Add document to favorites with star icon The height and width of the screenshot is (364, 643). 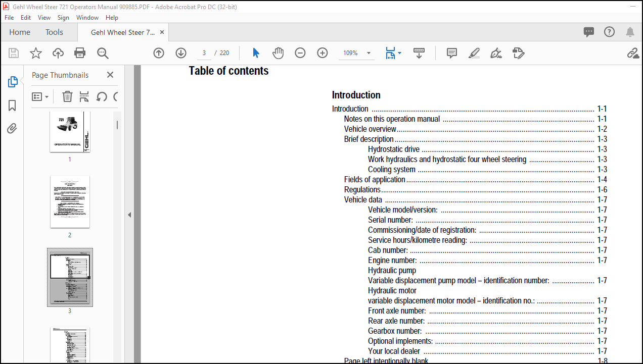[x=36, y=53]
